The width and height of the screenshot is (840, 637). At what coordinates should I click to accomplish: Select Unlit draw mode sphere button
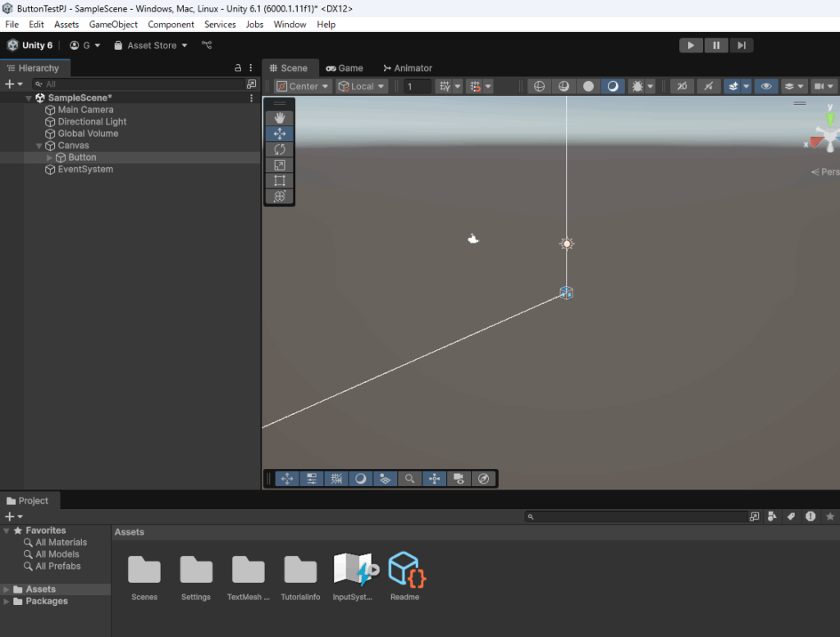pos(588,86)
